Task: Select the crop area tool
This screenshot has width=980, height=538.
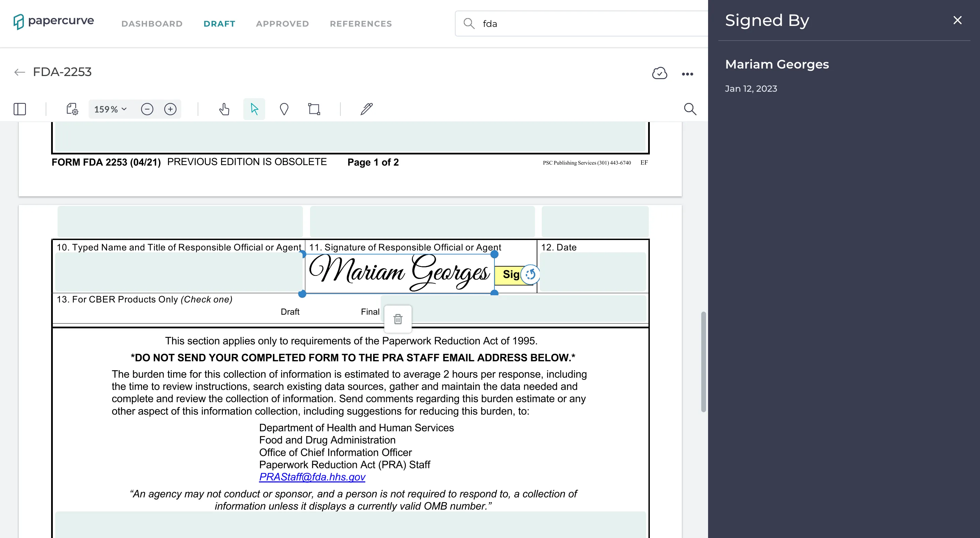Action: pos(314,109)
